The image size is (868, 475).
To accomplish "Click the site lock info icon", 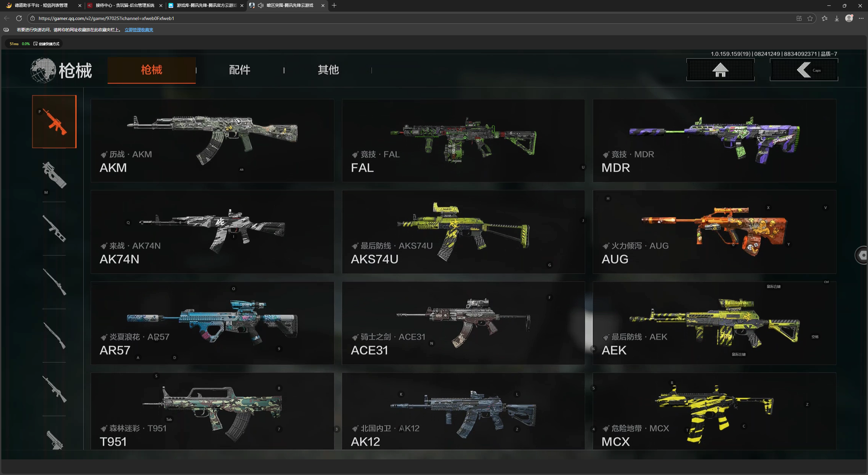I will pyautogui.click(x=33, y=18).
